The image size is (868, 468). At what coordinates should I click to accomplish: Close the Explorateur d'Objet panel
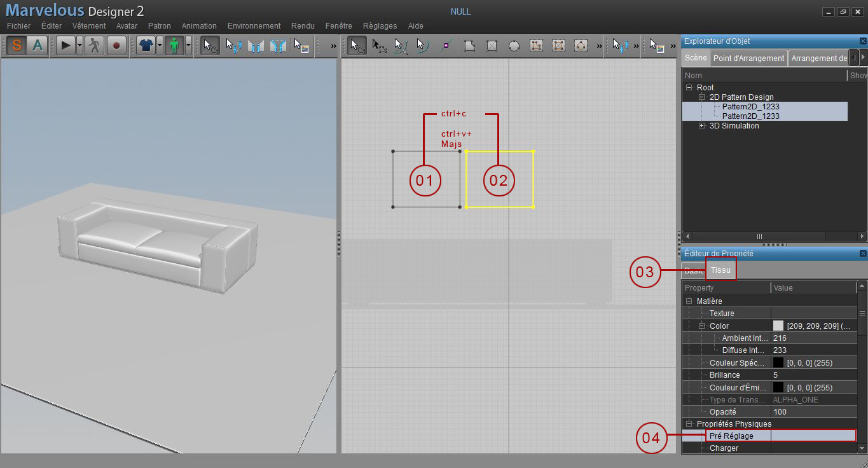point(863,41)
